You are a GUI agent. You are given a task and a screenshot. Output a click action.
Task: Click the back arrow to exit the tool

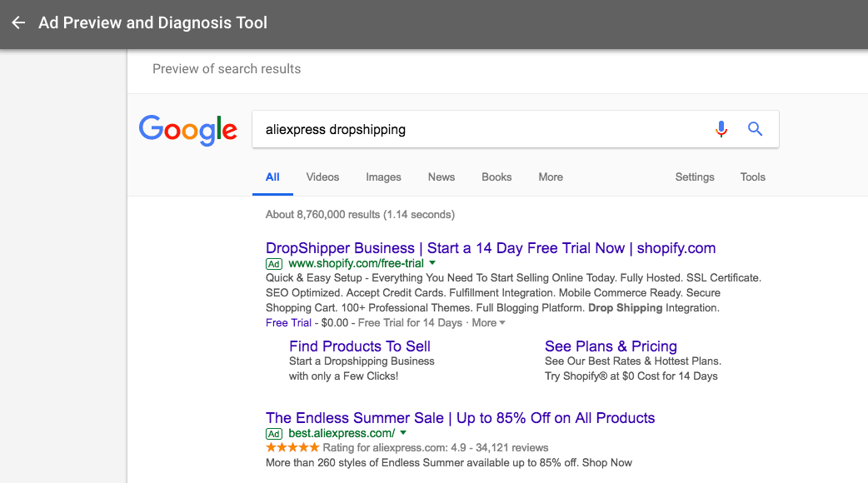18,22
